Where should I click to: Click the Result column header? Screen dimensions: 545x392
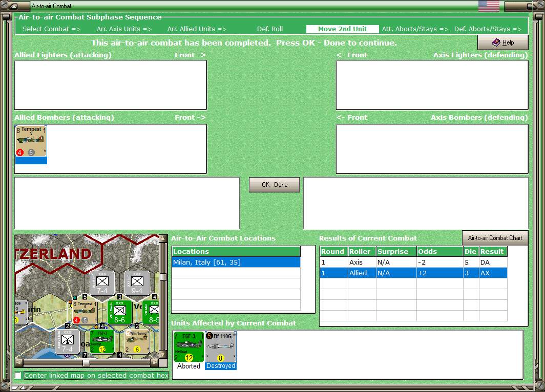[493, 251]
